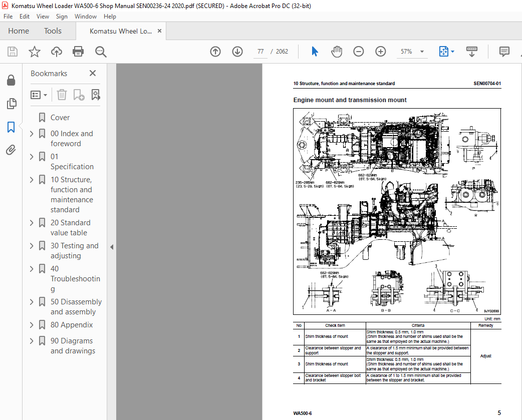Expand 50 Disassembly and assembly bookmark
This screenshot has height=420, width=522.
point(32,302)
